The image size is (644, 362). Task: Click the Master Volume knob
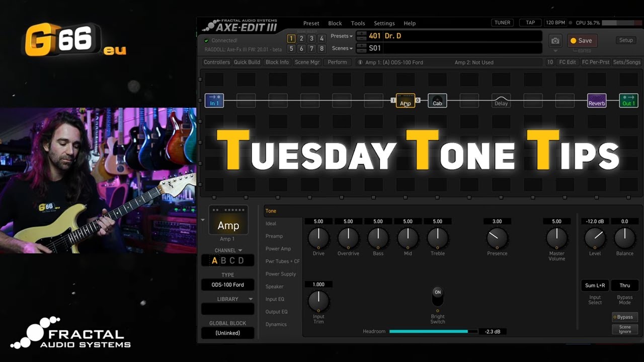tap(556, 238)
